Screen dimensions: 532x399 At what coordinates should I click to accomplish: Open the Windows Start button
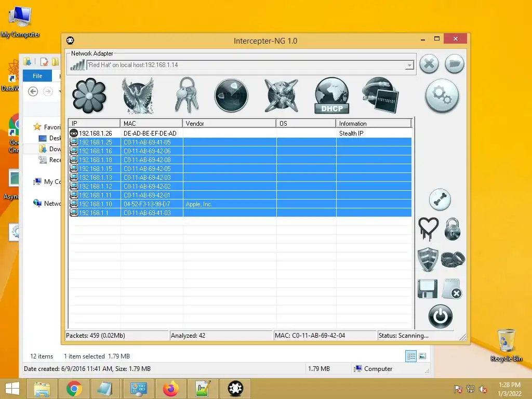tap(12, 389)
